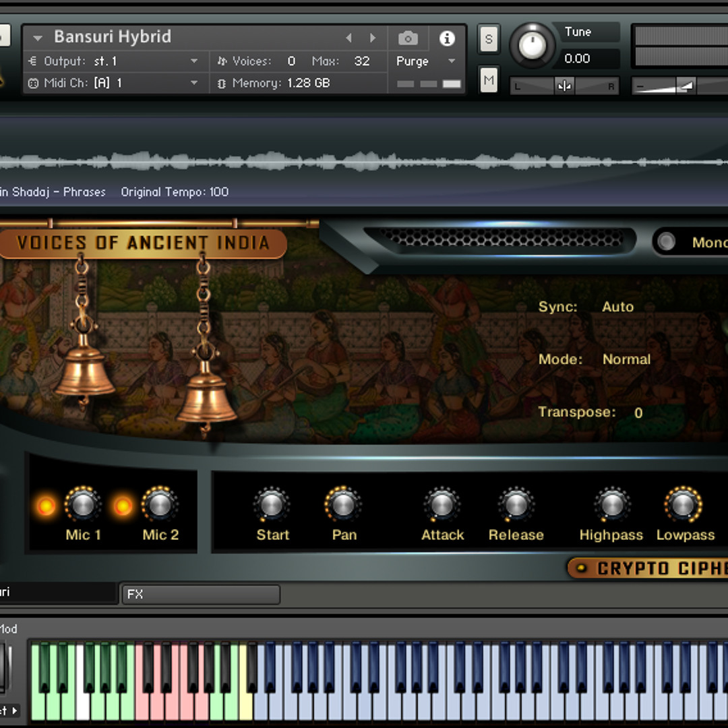Click the audio waveform display
Image resolution: width=728 pixels, height=728 pixels.
(x=364, y=161)
